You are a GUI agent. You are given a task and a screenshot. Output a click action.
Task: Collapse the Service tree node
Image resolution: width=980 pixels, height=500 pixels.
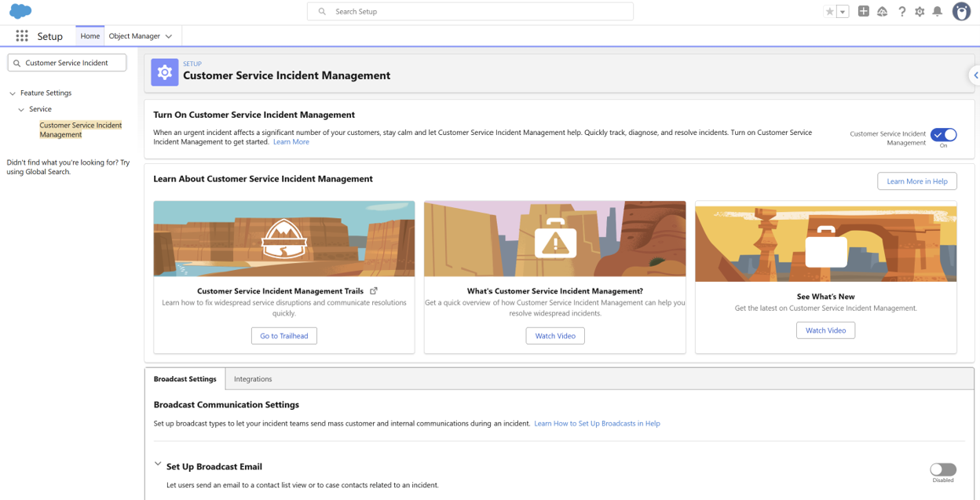coord(22,110)
